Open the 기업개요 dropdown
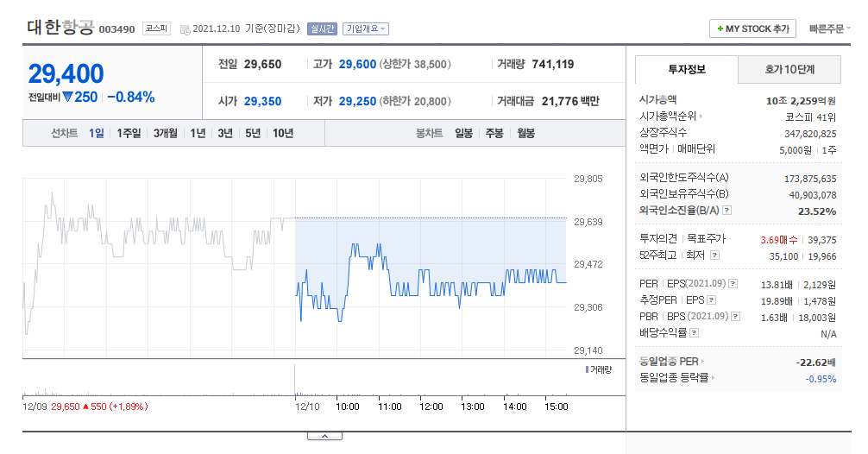The height and width of the screenshot is (454, 868). click(365, 28)
